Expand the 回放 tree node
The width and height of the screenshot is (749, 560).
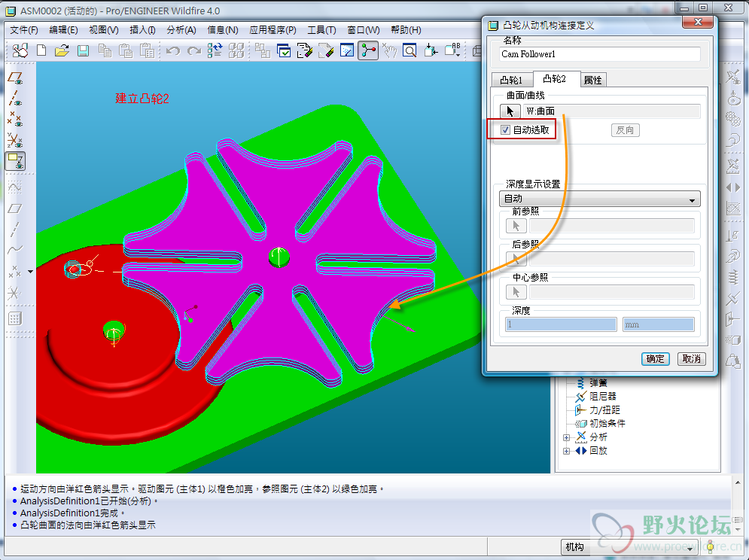pyautogui.click(x=566, y=451)
